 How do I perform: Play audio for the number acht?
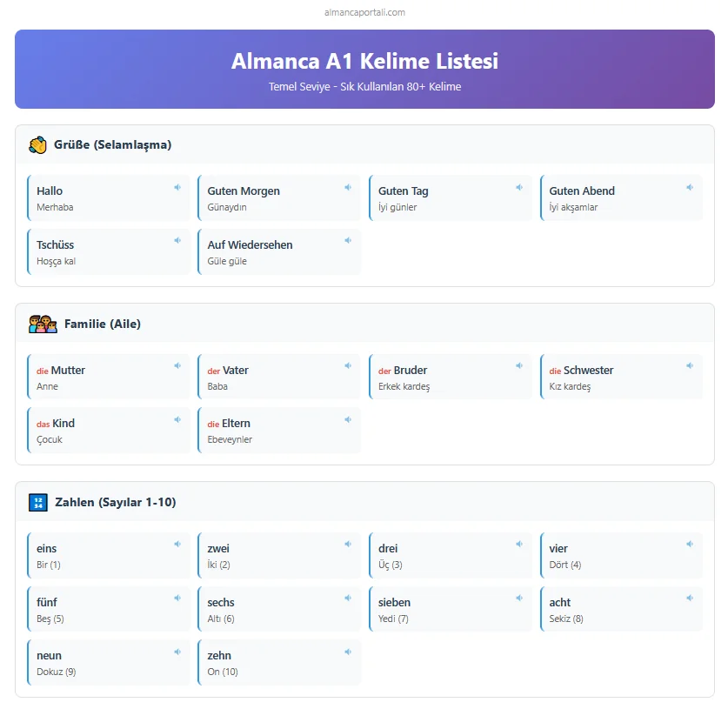(x=690, y=598)
